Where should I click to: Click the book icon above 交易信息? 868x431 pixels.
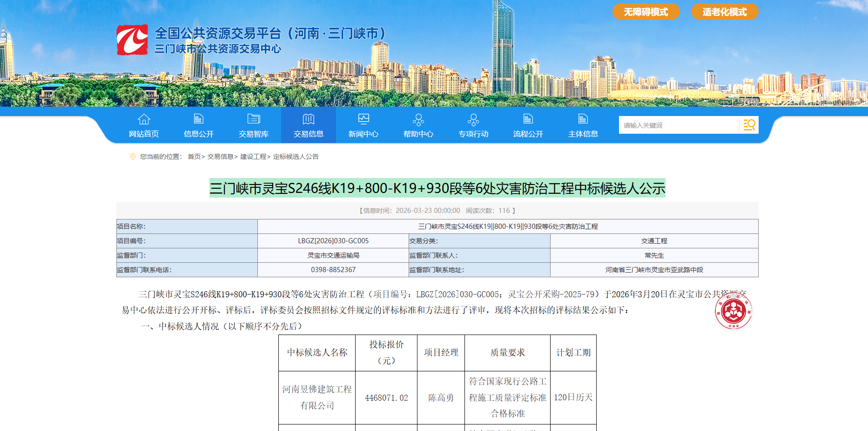(x=309, y=119)
